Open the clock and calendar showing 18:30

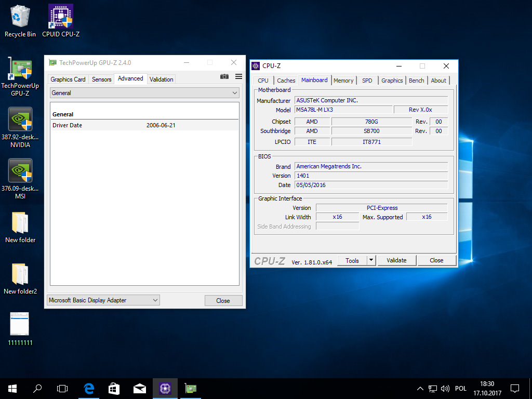click(487, 389)
